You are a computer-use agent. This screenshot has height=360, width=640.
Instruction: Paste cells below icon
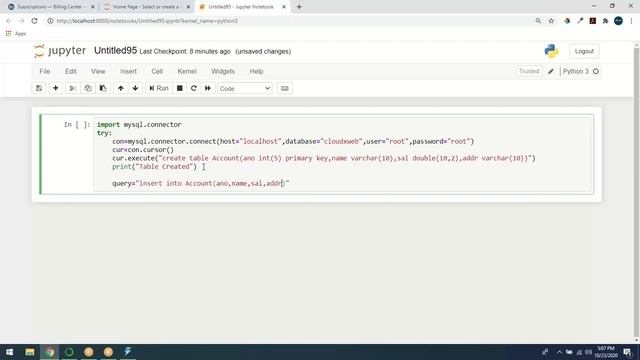[103, 88]
